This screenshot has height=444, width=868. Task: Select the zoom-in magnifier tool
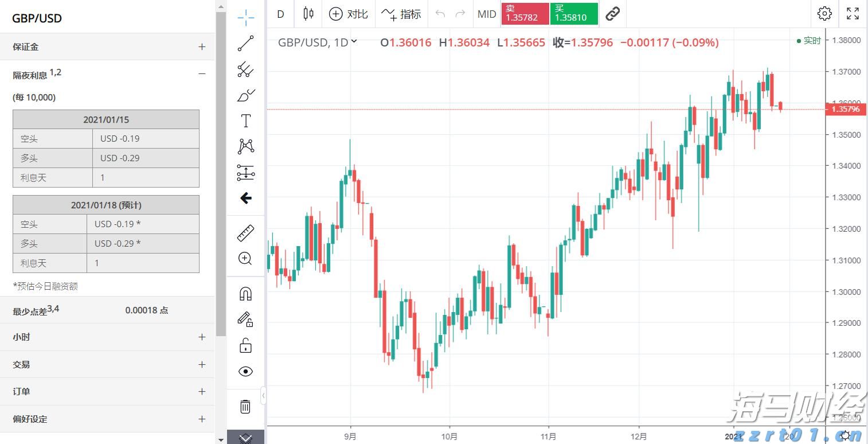tap(245, 258)
